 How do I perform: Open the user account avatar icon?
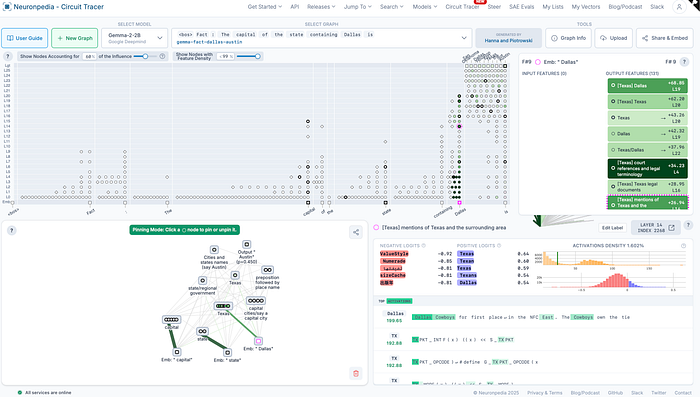pyautogui.click(x=679, y=7)
